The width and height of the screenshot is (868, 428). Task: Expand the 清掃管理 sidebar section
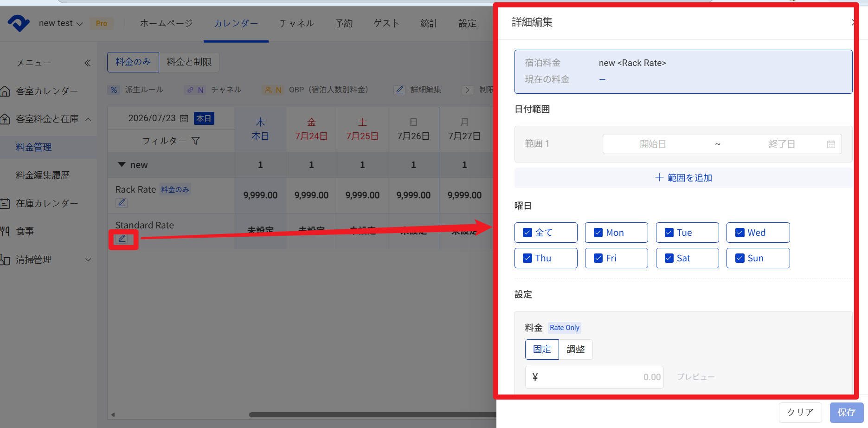pyautogui.click(x=88, y=259)
